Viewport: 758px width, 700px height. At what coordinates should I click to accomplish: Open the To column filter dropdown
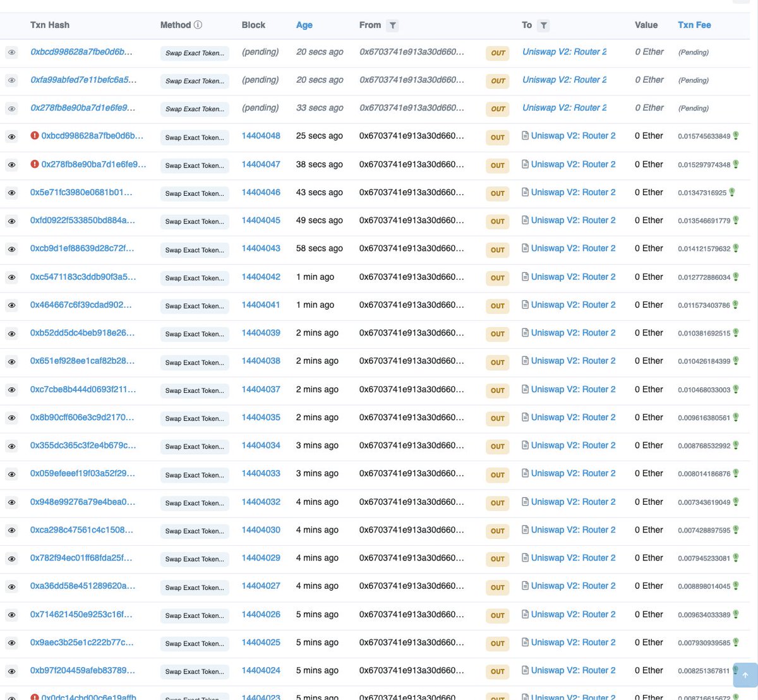[x=544, y=25]
